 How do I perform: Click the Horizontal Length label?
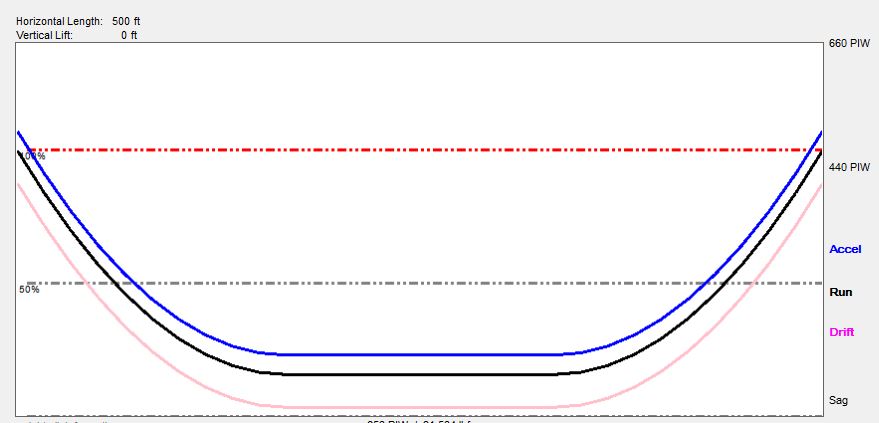pyautogui.click(x=59, y=21)
